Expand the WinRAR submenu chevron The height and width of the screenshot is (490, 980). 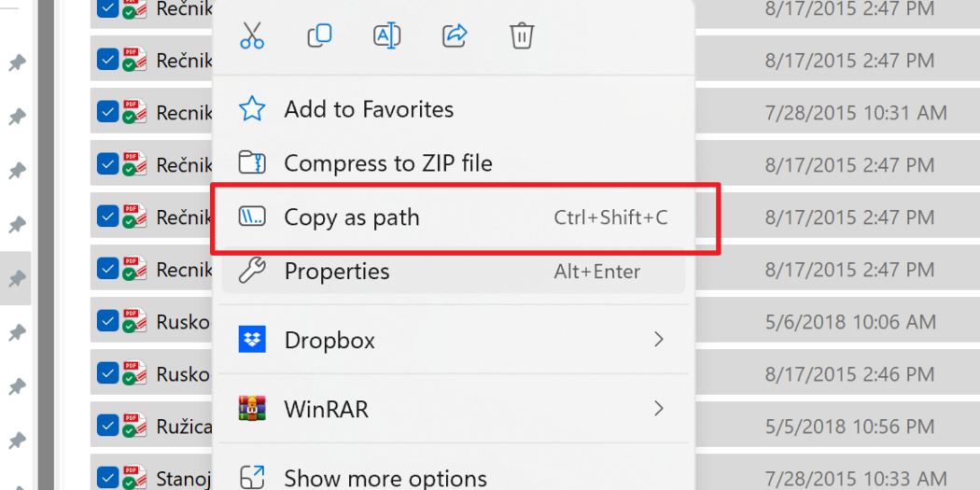pos(658,409)
